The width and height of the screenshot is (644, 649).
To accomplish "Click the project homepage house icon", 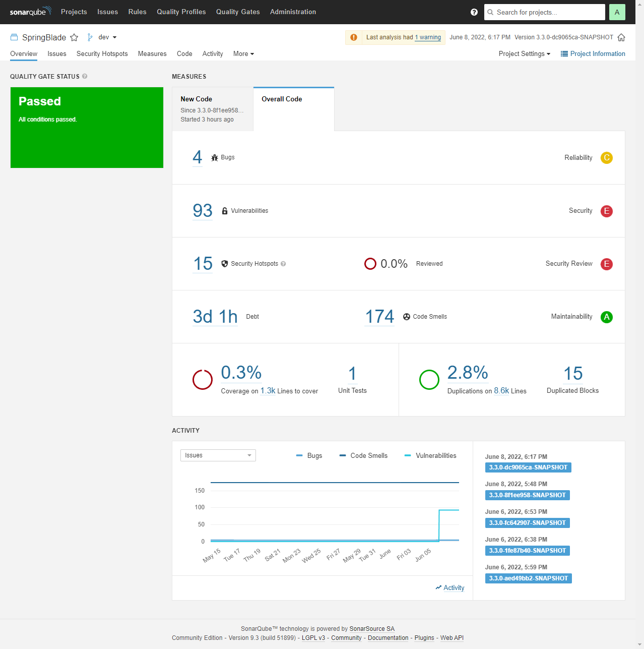I will click(621, 37).
